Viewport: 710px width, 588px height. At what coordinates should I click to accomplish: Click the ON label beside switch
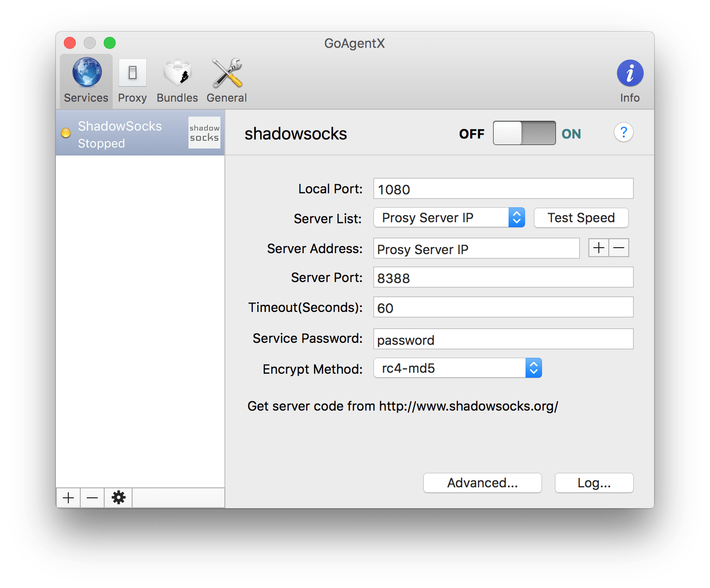tap(571, 134)
